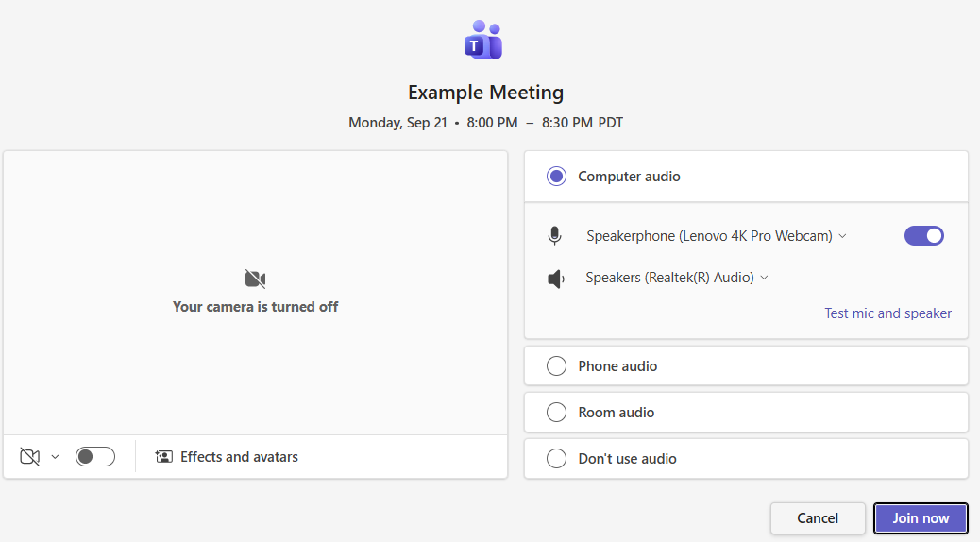Click the speaker icon
This screenshot has height=542, width=980.
point(556,279)
